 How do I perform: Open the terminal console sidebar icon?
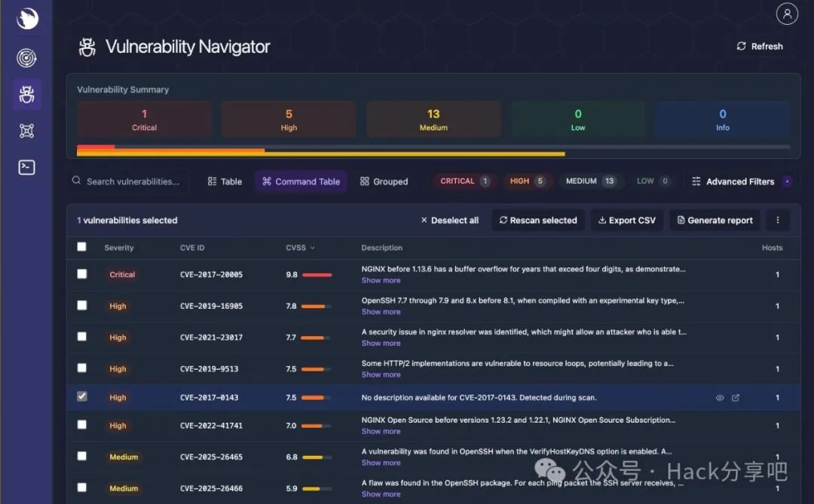click(x=26, y=167)
